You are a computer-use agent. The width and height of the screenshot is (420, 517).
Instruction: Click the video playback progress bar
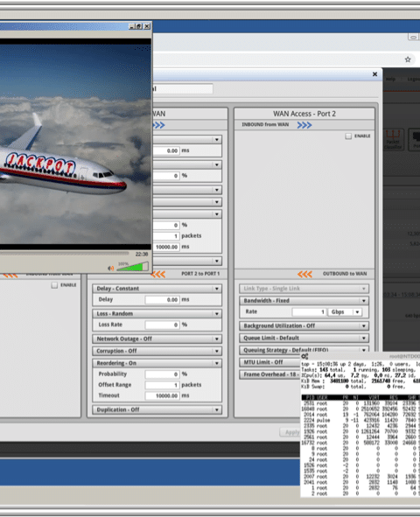pyautogui.click(x=64, y=254)
